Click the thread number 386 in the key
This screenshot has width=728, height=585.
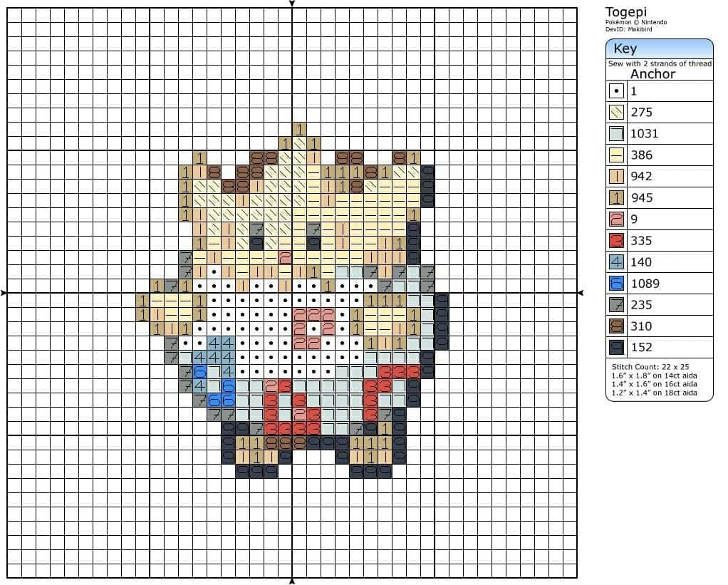(x=642, y=155)
